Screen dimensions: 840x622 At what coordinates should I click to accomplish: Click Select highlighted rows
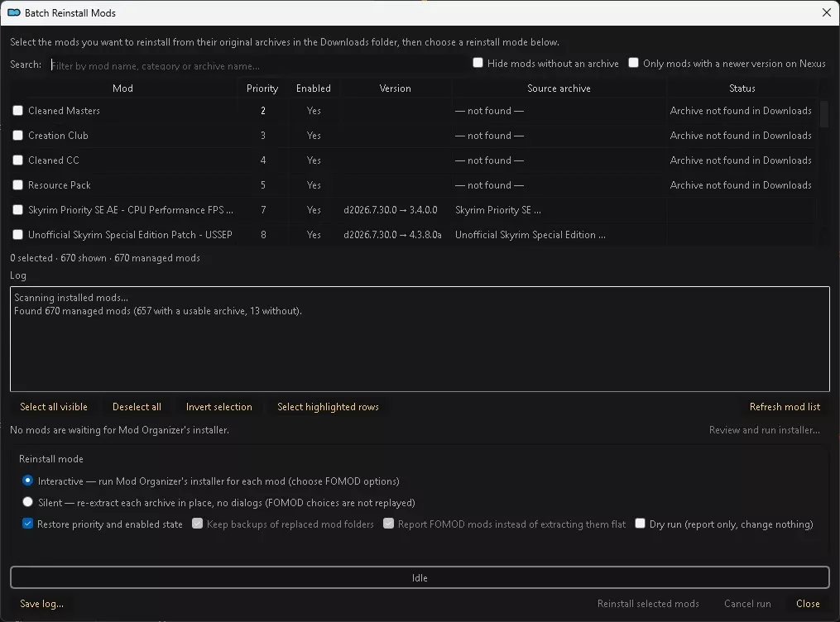click(328, 407)
